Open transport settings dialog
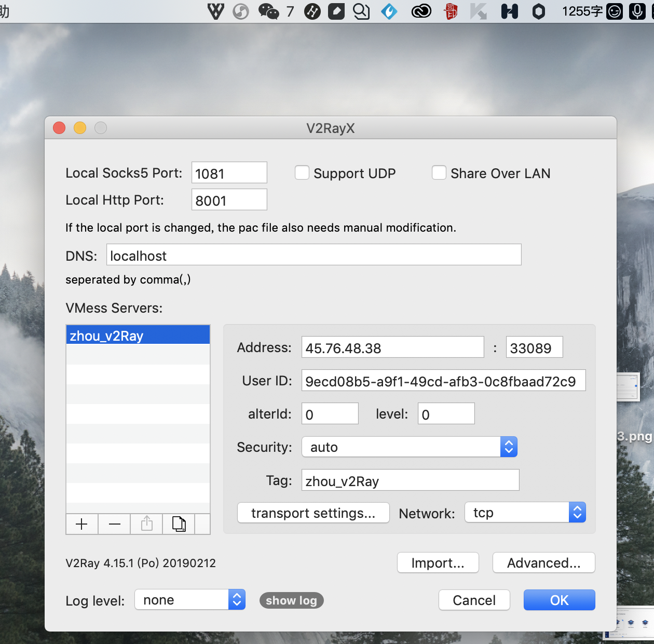The image size is (654, 644). coord(313,513)
